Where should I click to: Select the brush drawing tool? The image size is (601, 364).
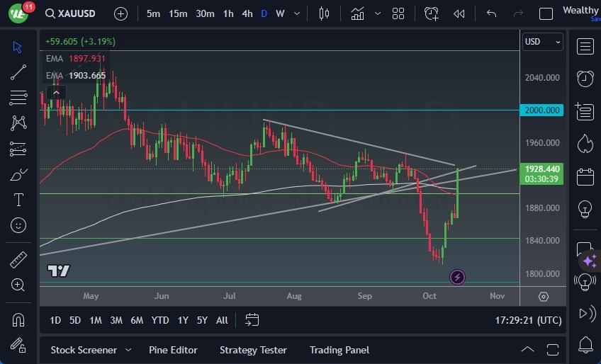click(18, 174)
